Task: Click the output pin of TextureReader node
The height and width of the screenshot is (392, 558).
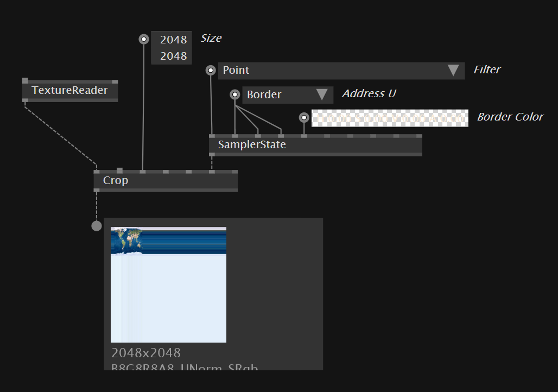Action: (26, 100)
